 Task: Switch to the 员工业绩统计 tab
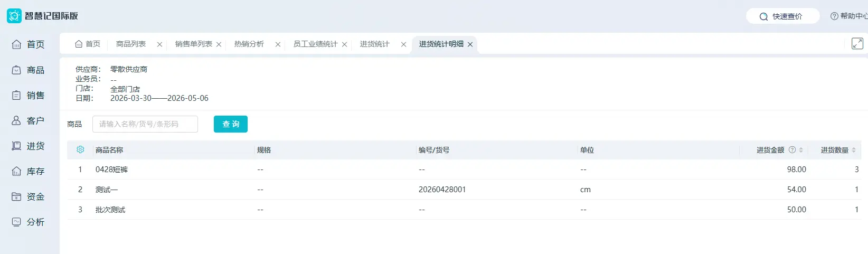[315, 44]
